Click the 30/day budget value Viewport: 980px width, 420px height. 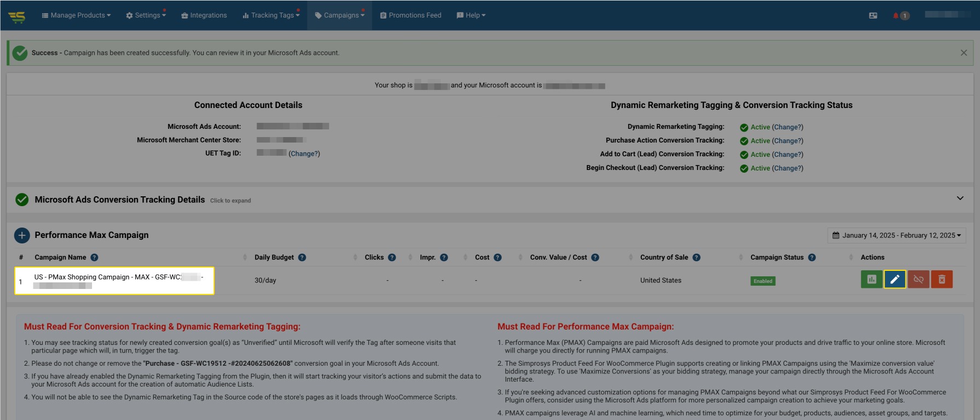click(265, 280)
